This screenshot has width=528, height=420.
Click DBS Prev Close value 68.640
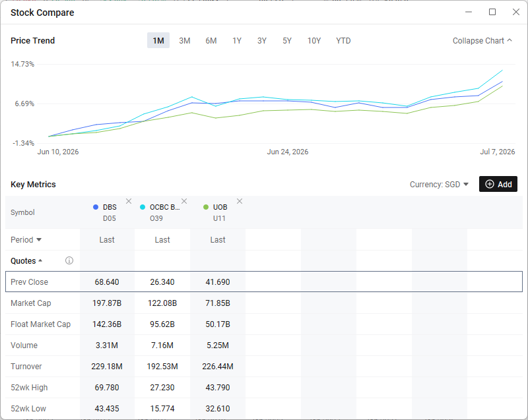(107, 282)
